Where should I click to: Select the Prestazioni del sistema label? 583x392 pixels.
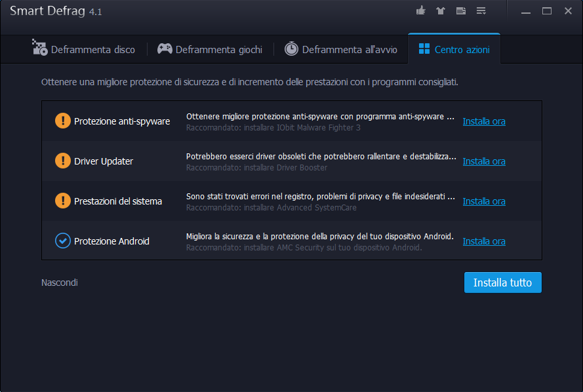(x=118, y=201)
